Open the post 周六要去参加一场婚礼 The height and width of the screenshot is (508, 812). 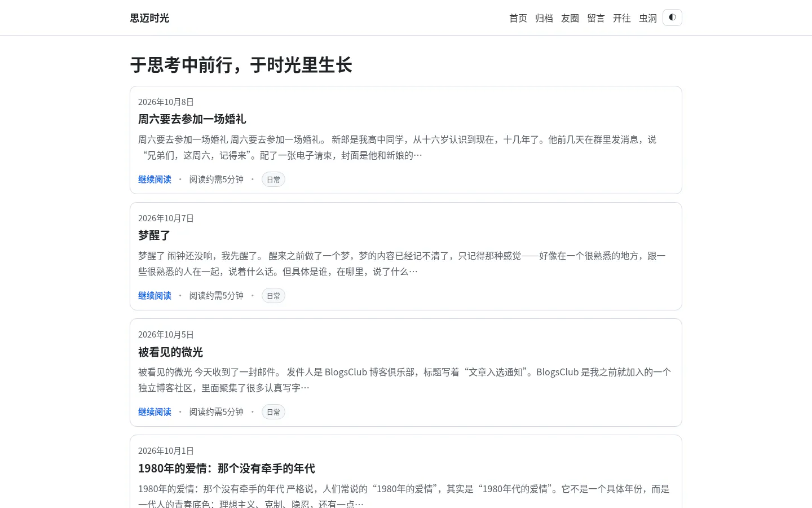(192, 119)
